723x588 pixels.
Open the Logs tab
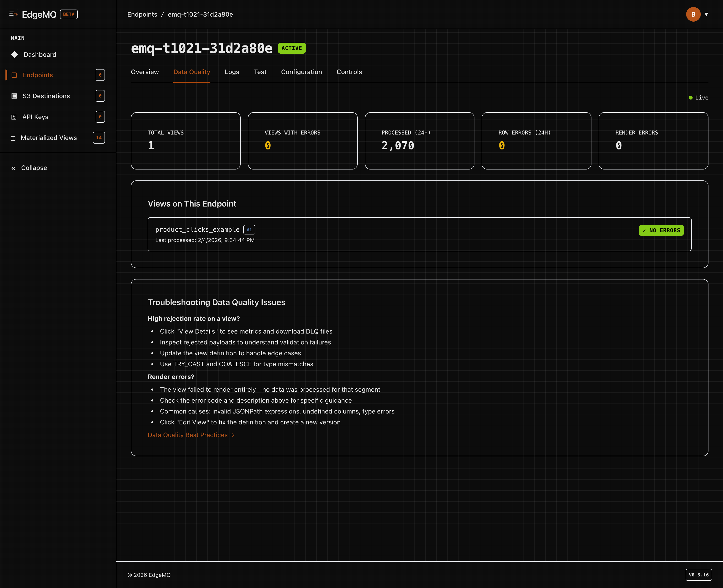(232, 72)
